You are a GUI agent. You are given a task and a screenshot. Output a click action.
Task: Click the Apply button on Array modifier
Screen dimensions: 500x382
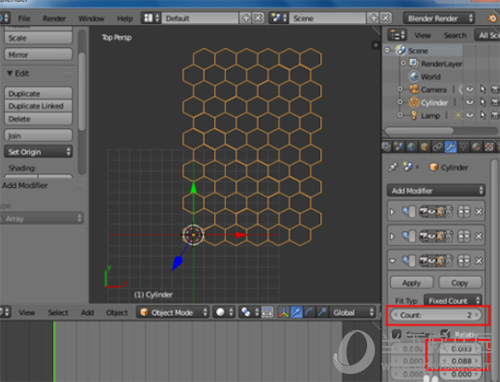[x=412, y=283]
